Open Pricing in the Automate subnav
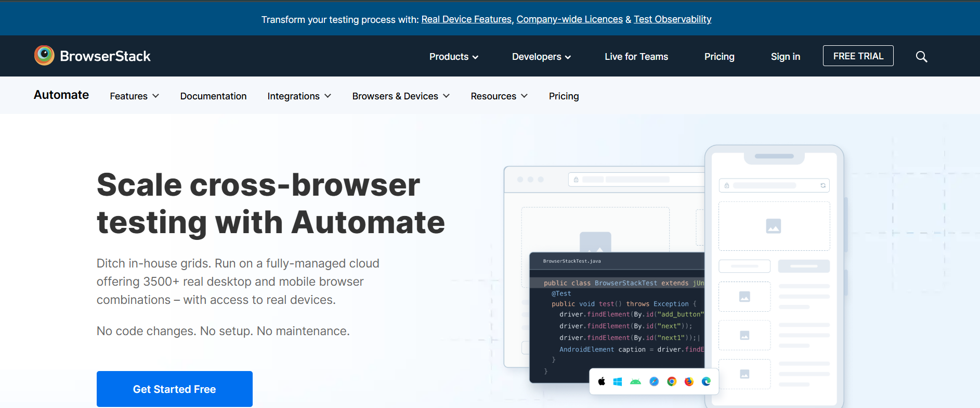980x408 pixels. click(564, 96)
